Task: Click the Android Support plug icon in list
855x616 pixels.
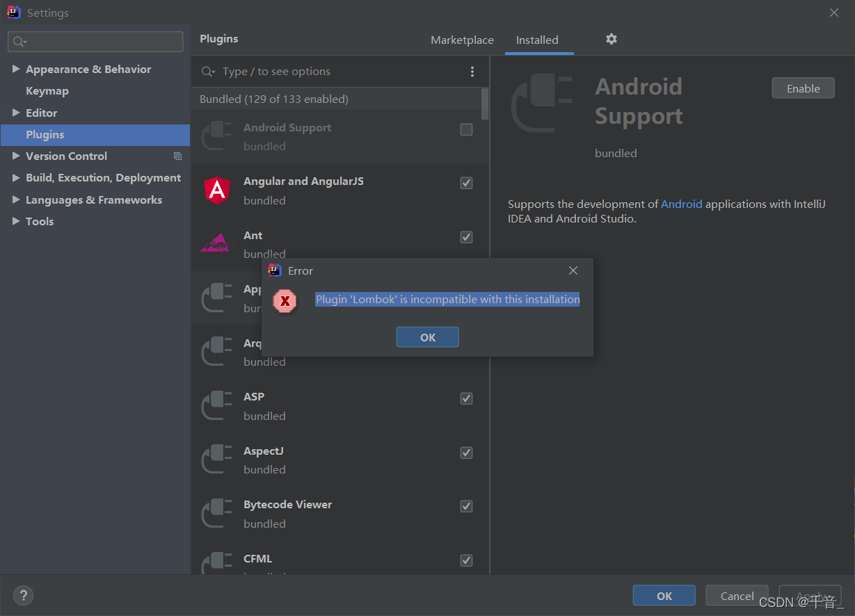Action: pyautogui.click(x=216, y=136)
